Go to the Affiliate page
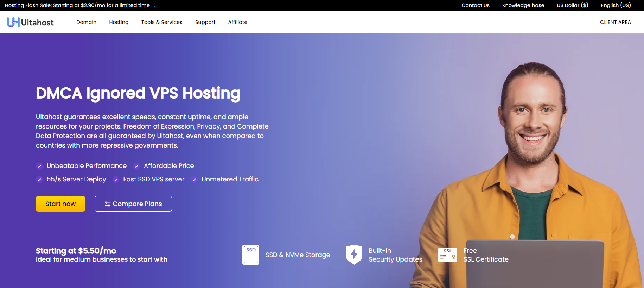The image size is (644, 288). (x=238, y=22)
